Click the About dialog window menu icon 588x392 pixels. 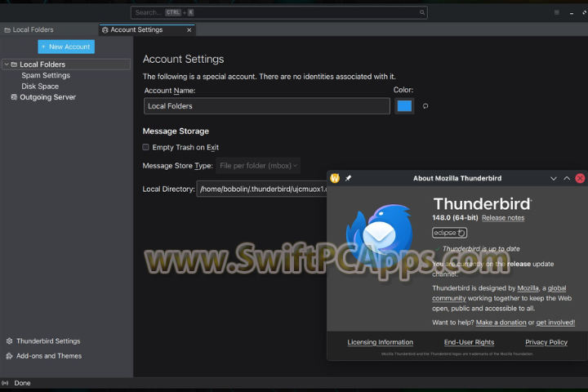coord(335,178)
